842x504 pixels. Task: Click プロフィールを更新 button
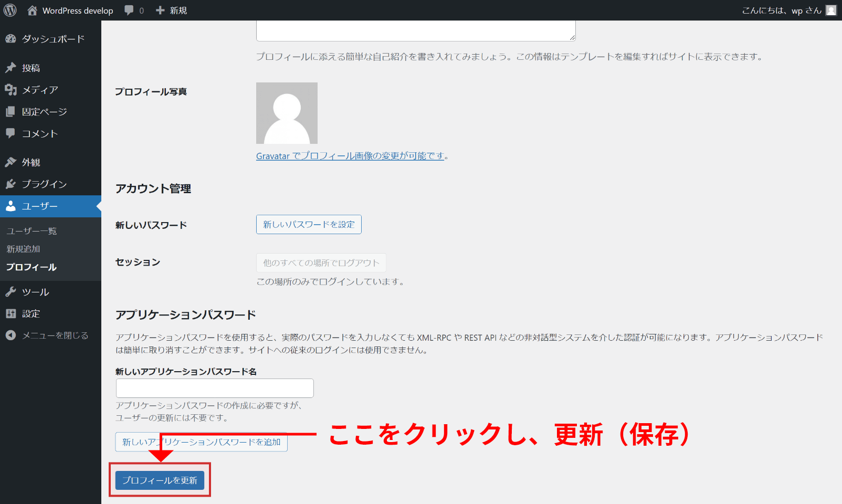[x=160, y=480]
